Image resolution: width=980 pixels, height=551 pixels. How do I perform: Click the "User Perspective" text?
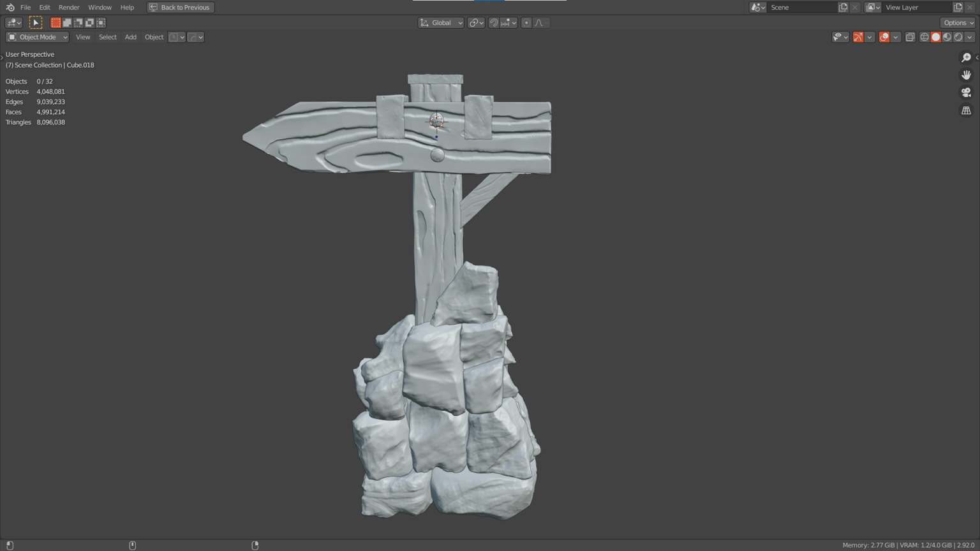pos(30,54)
